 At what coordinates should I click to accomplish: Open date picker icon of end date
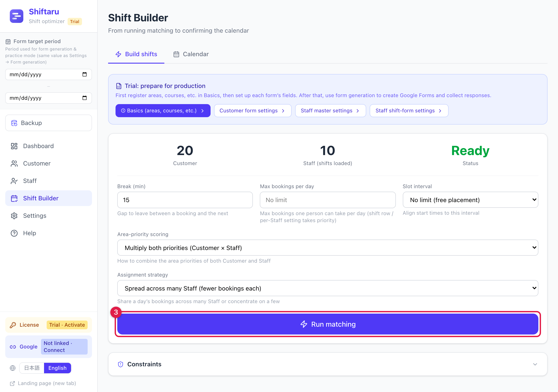pos(85,98)
